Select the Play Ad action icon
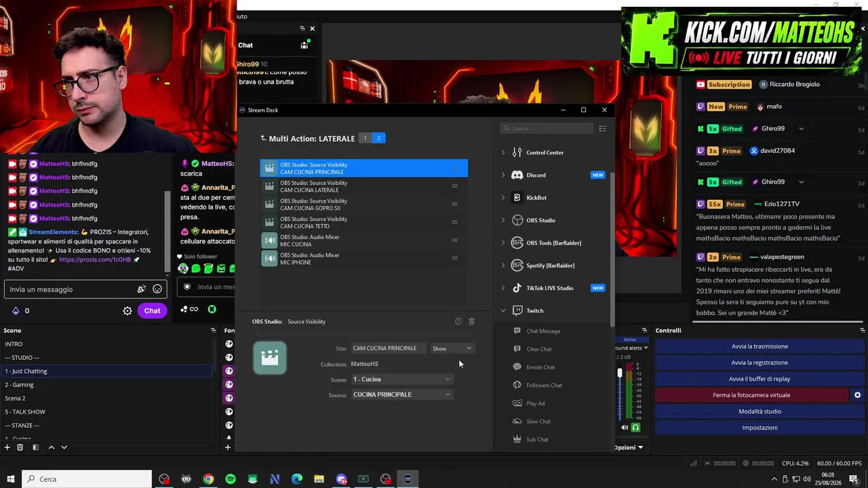 pos(517,403)
